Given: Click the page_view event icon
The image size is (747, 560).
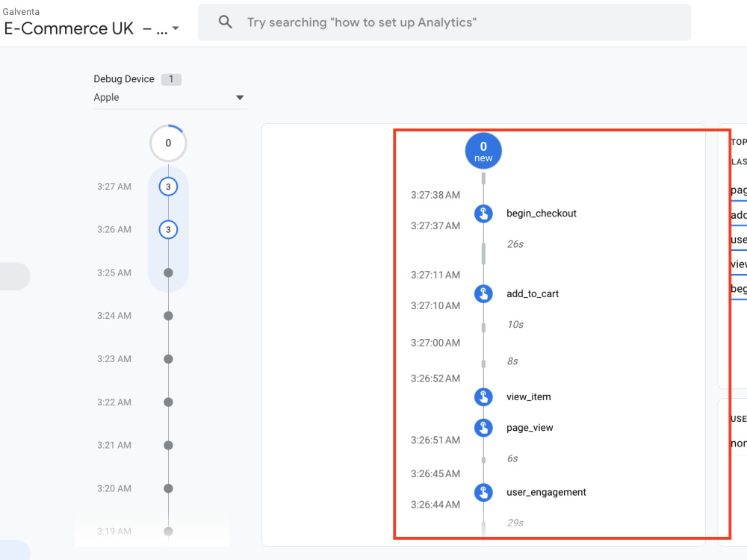Looking at the screenshot, I should tap(483, 428).
